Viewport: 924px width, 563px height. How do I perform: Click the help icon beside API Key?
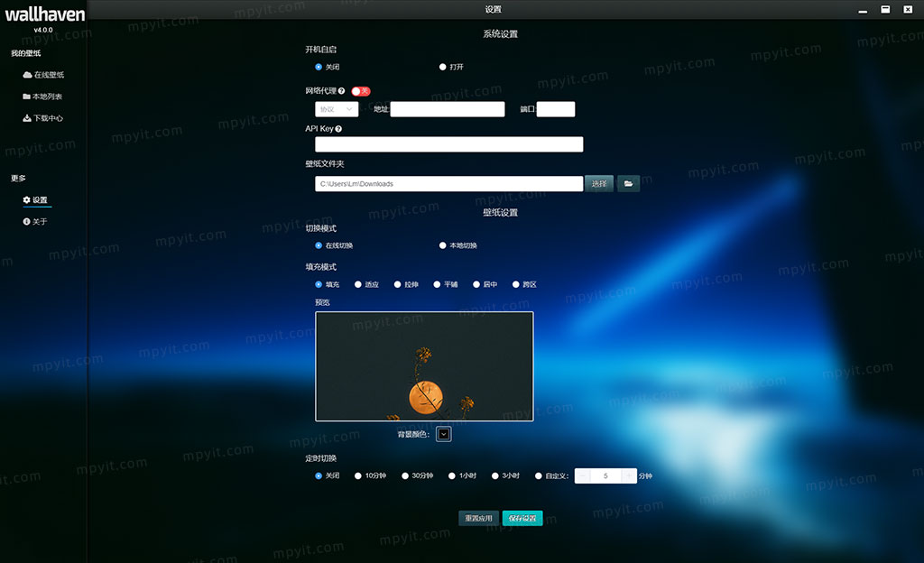[x=338, y=129]
